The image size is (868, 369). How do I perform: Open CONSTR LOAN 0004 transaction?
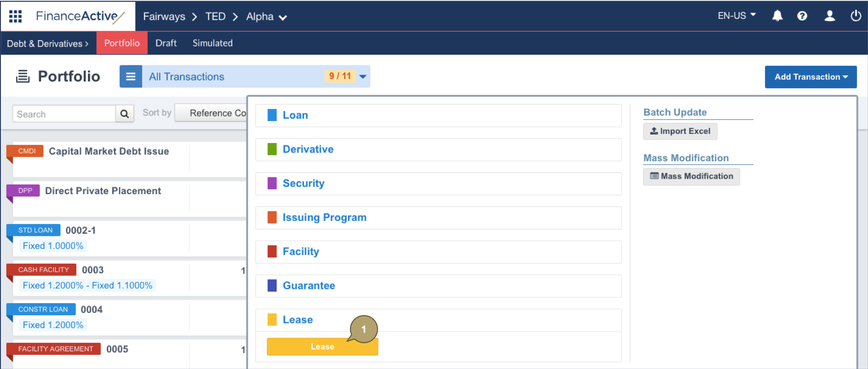coord(92,310)
